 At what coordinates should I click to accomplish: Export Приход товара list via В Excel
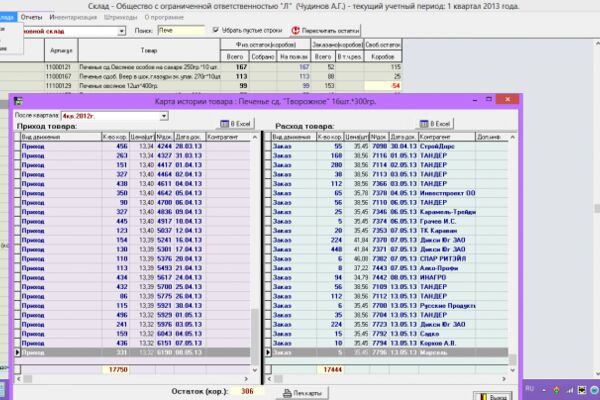pyautogui.click(x=236, y=124)
